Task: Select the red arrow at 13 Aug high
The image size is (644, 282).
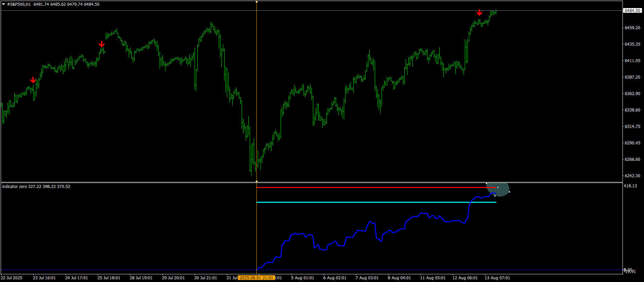Action: pos(479,13)
